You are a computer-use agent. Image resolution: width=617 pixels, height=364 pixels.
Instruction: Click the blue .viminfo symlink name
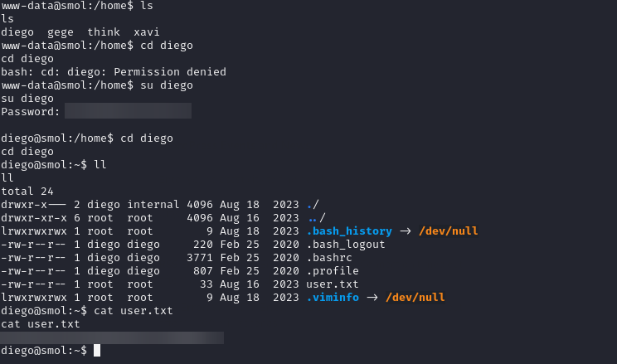[333, 297]
